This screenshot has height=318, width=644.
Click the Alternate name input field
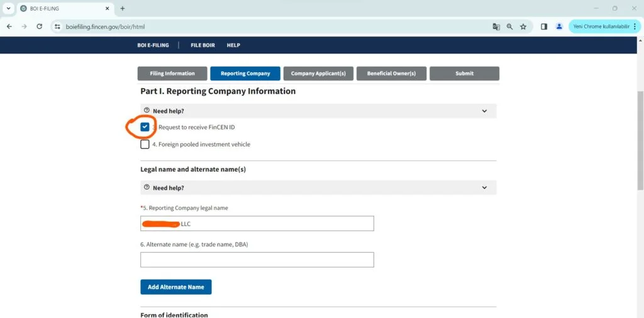pos(257,260)
